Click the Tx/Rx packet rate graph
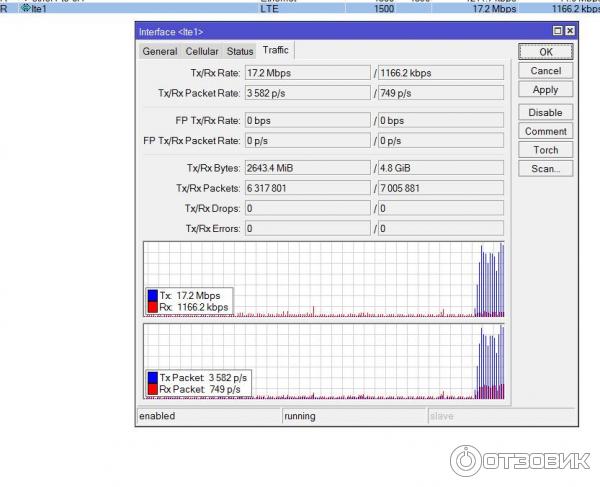The width and height of the screenshot is (600, 487). click(324, 362)
